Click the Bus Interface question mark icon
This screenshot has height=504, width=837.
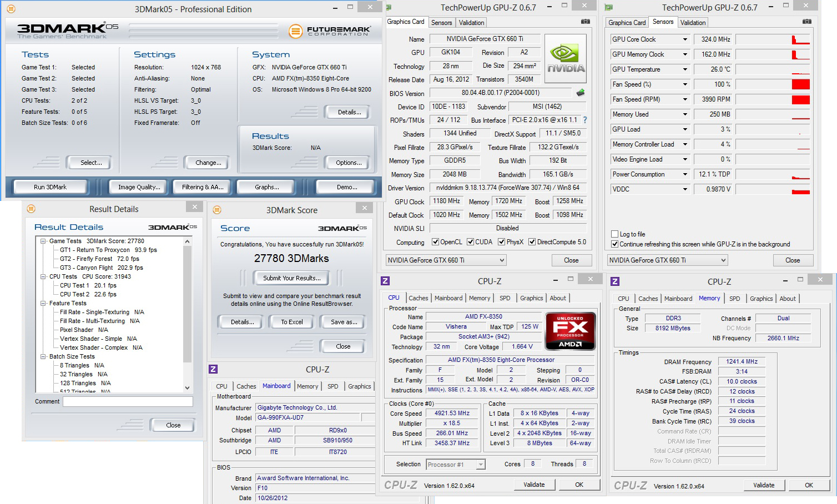tap(584, 120)
